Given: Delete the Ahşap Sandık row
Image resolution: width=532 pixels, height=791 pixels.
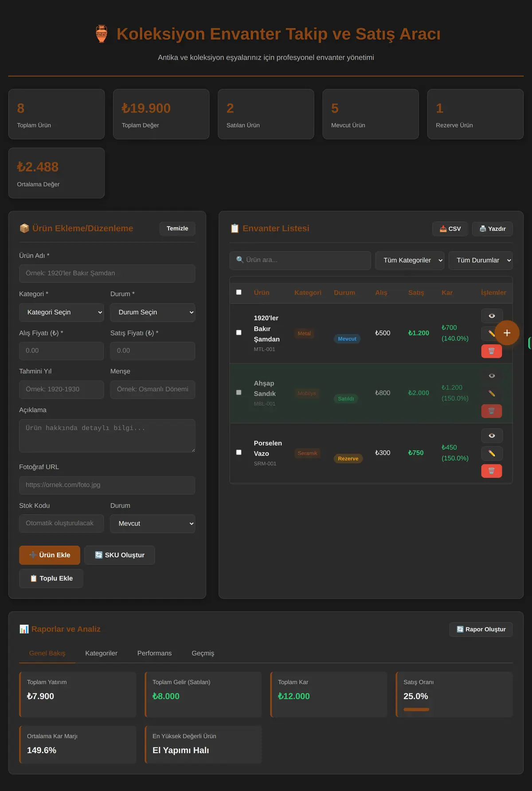Looking at the screenshot, I should click(492, 411).
